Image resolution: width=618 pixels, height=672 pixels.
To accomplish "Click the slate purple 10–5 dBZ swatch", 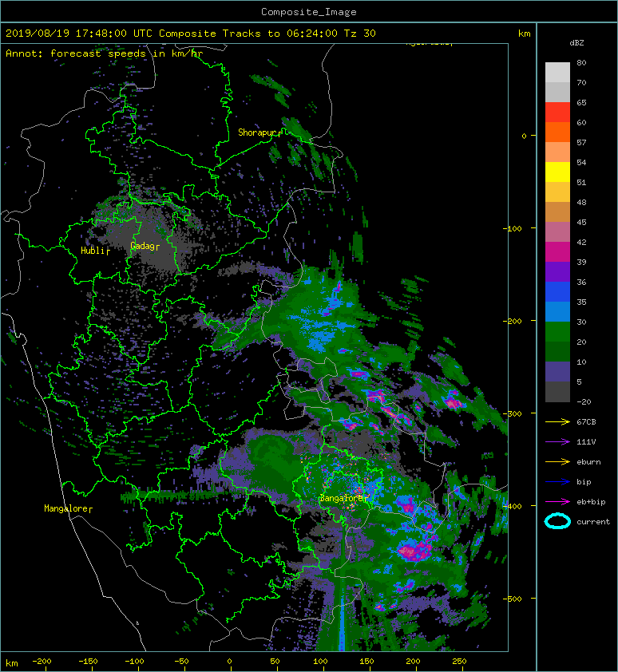I will tap(557, 372).
